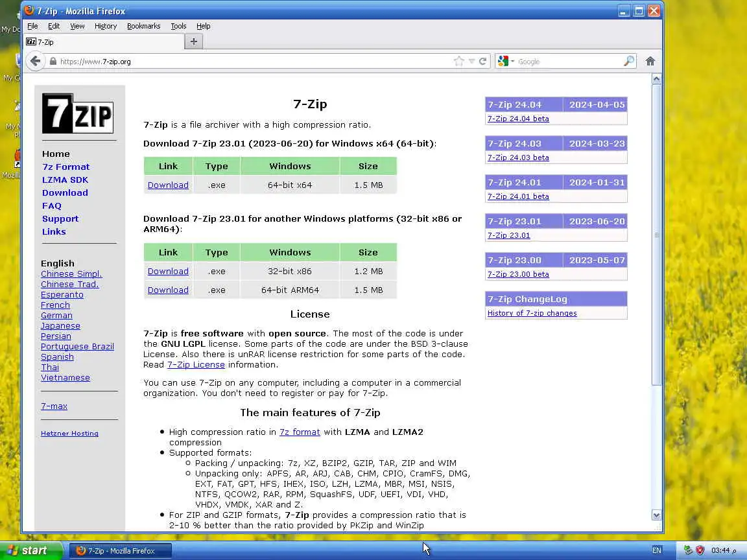Viewport: 747px width, 560px height.
Task: Switch language to Esperanto
Action: [x=62, y=295]
